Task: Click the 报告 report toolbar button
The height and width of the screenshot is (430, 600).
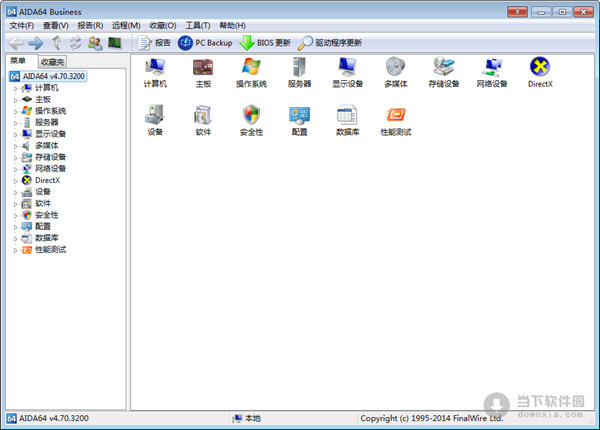Action: pos(154,43)
